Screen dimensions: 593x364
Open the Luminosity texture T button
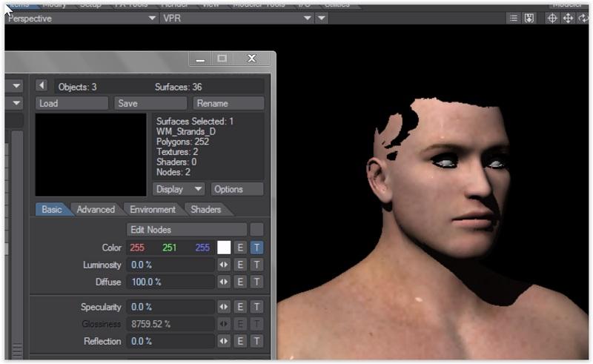pyautogui.click(x=256, y=265)
